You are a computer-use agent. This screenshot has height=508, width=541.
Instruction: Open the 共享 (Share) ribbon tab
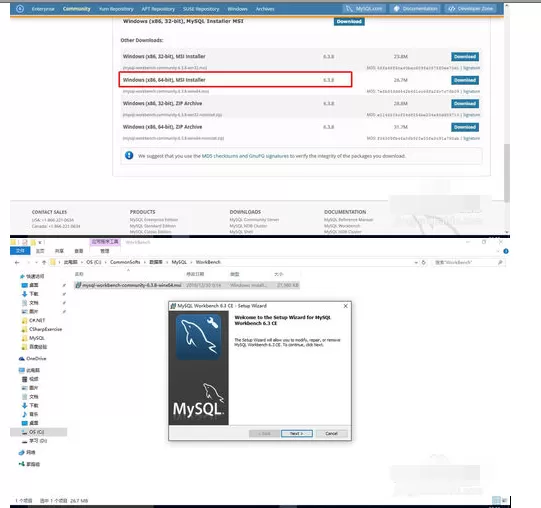tap(59, 251)
